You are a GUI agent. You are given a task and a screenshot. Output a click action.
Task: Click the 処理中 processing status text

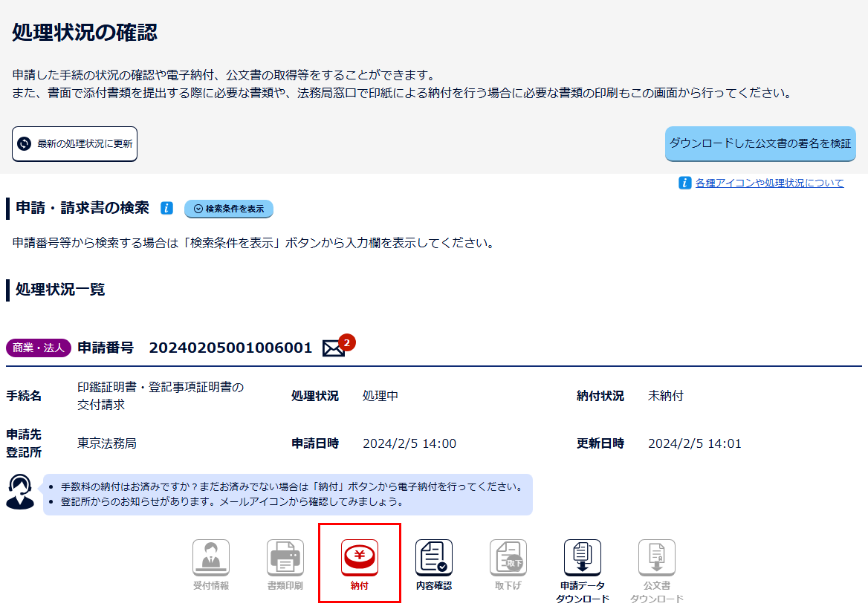click(380, 396)
